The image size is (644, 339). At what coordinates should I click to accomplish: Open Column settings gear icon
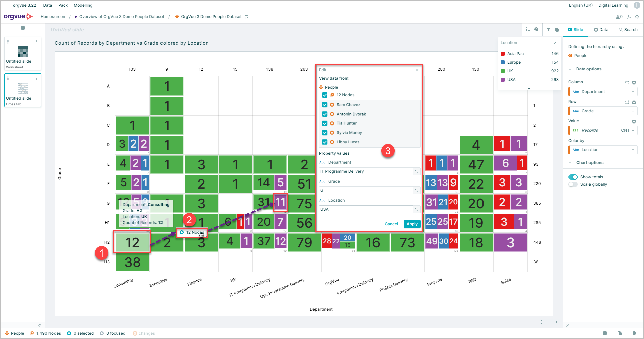[634, 82]
